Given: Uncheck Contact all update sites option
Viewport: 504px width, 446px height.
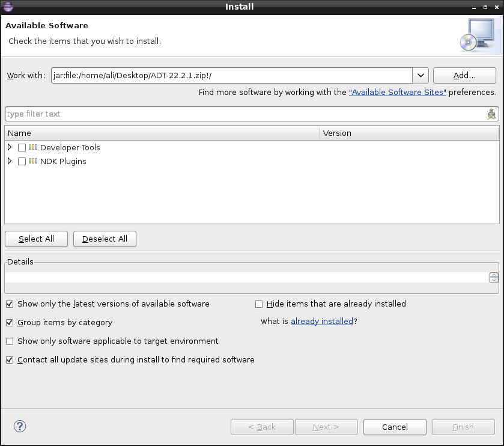Looking at the screenshot, I should pyautogui.click(x=10, y=360).
